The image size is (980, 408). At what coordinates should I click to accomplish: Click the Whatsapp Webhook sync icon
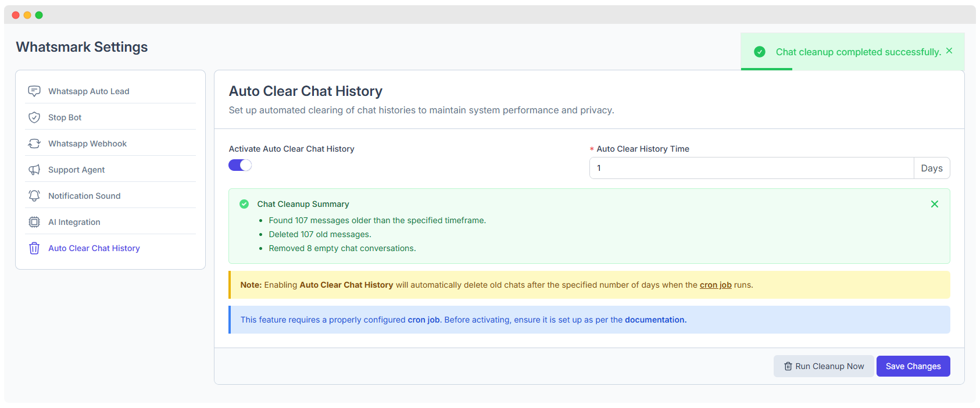coord(34,144)
